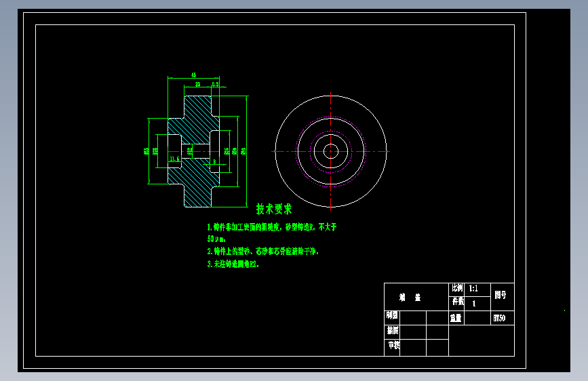Image resolution: width=588 pixels, height=381 pixels.
Task: Select the "43" top dimension text
Action: [193, 75]
